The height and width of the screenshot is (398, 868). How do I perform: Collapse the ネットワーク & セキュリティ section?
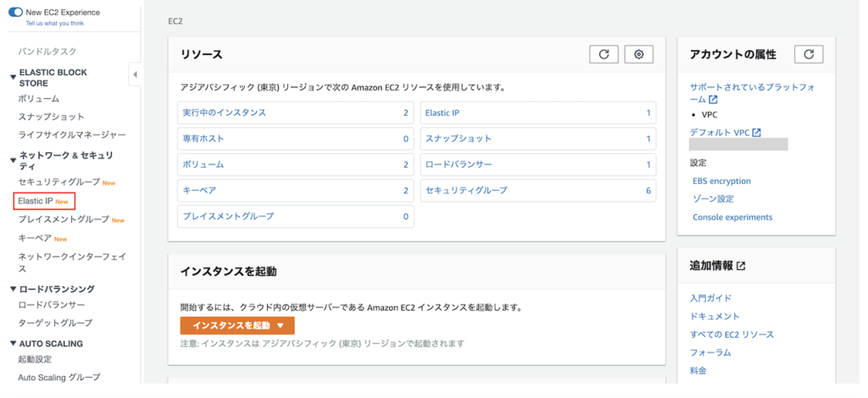(x=13, y=156)
